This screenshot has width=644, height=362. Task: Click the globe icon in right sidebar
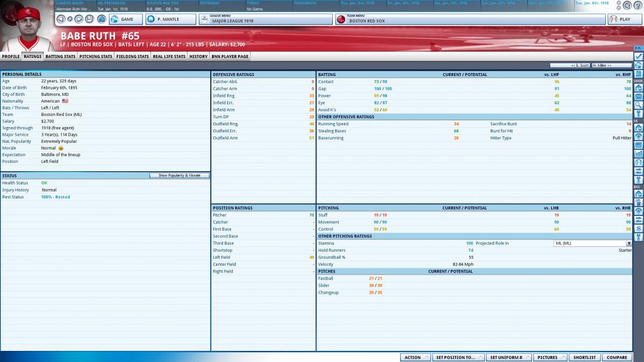(x=638, y=65)
